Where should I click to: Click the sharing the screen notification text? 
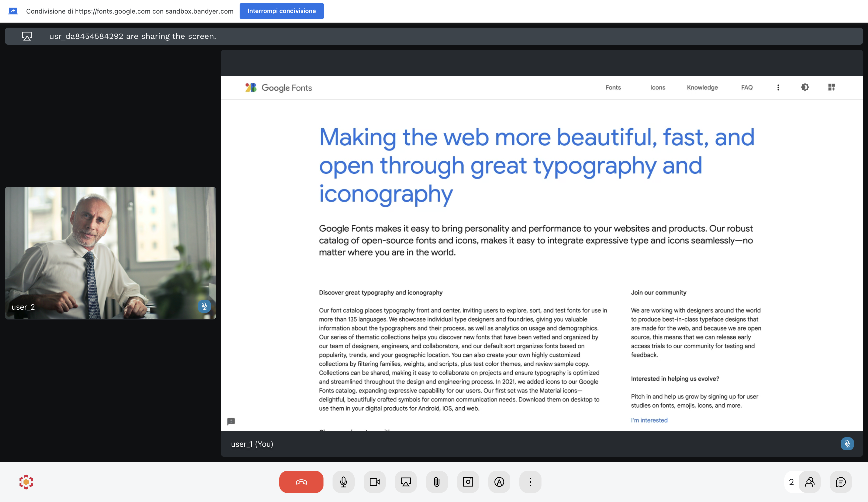click(x=133, y=36)
